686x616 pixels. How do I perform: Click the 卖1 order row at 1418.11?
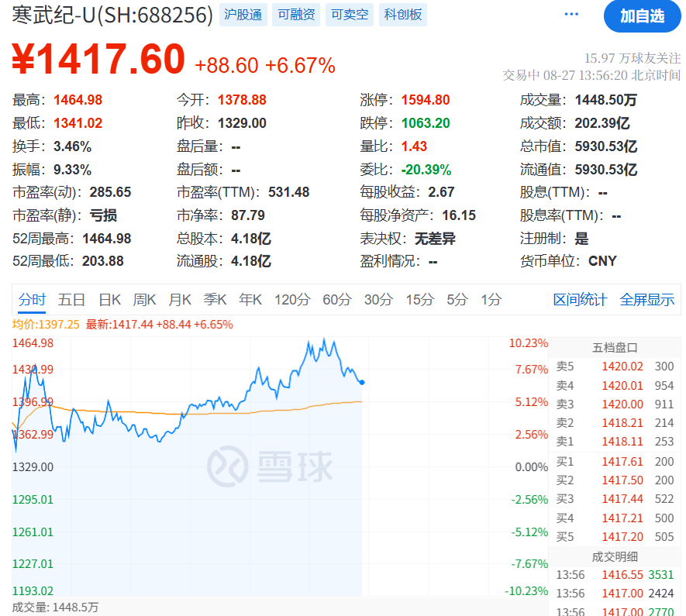pyautogui.click(x=615, y=442)
